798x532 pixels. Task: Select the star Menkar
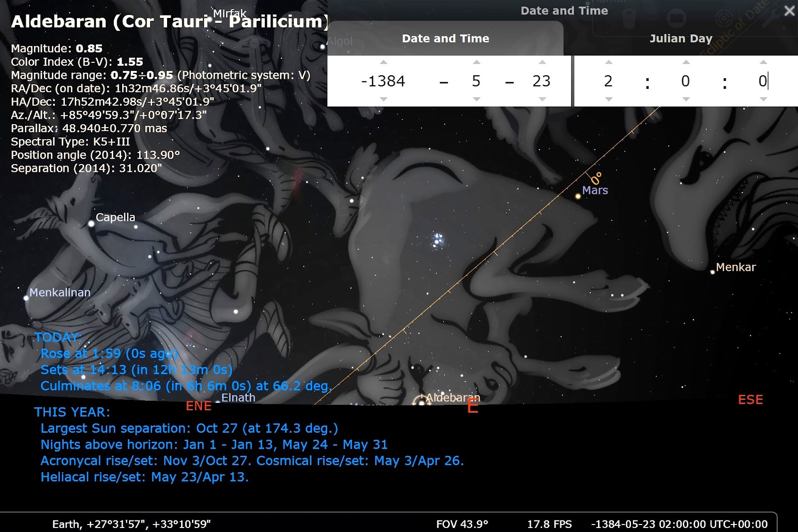tap(712, 272)
